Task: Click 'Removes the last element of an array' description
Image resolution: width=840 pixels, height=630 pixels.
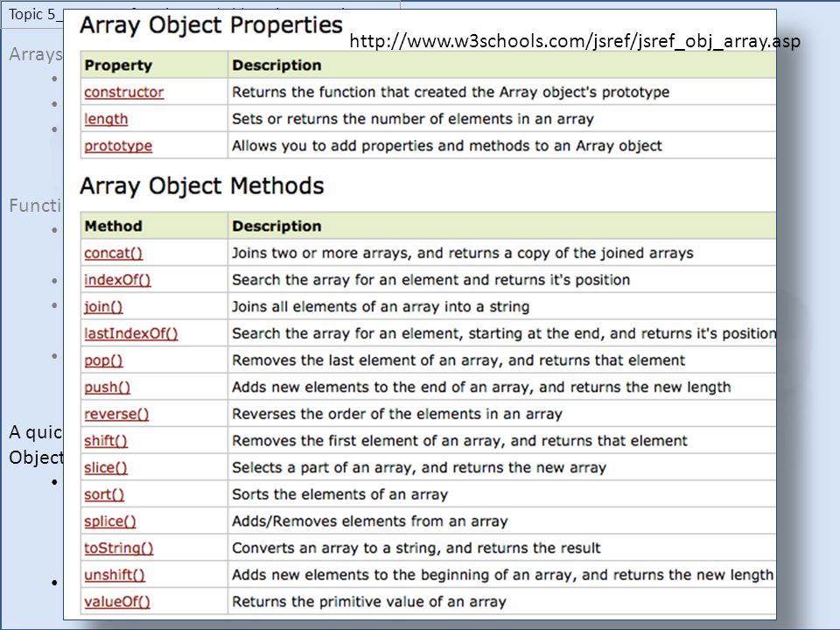Action: pyautogui.click(x=458, y=360)
